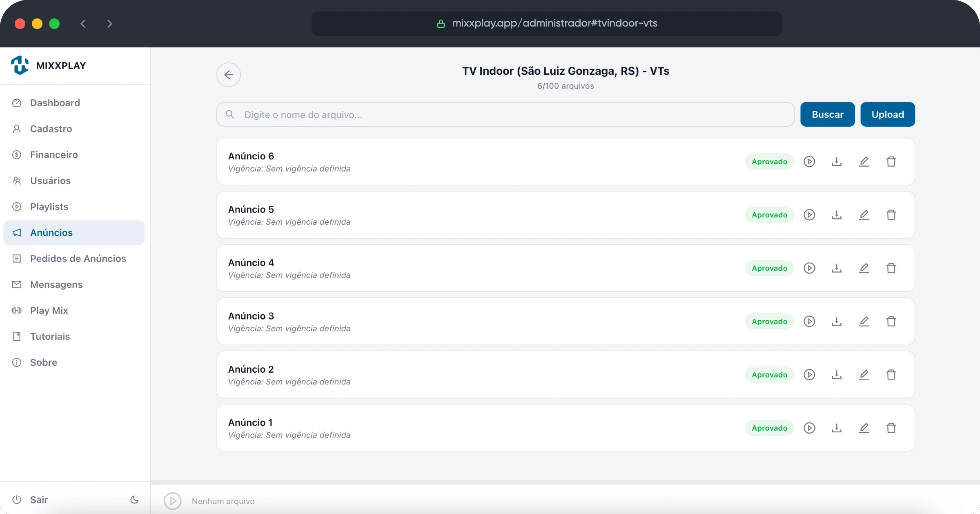Edit the Anúncio 4 entry
Viewport: 980px width, 514px height.
pos(864,268)
